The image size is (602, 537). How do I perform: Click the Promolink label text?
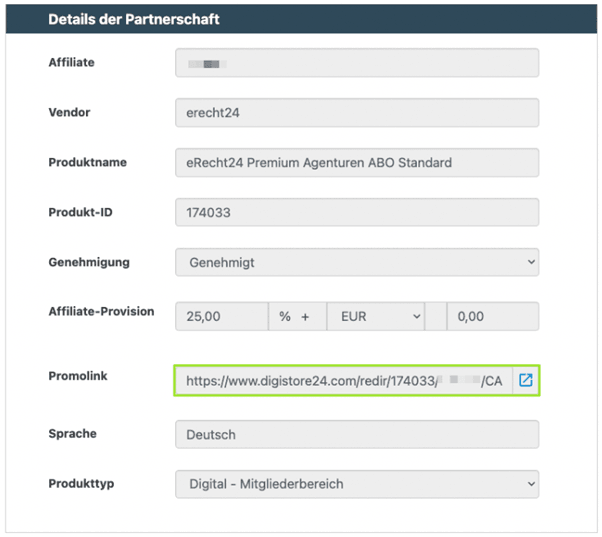[77, 376]
